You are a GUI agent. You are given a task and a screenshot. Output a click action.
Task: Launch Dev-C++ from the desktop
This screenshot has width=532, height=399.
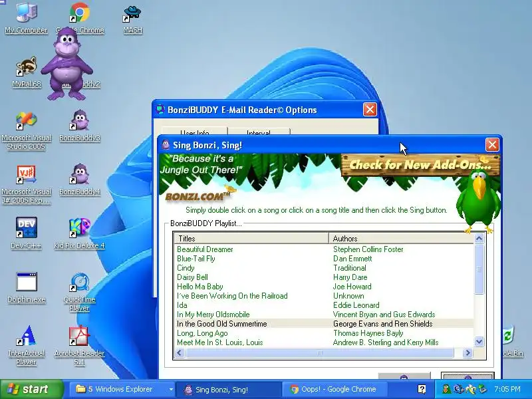[x=27, y=233]
